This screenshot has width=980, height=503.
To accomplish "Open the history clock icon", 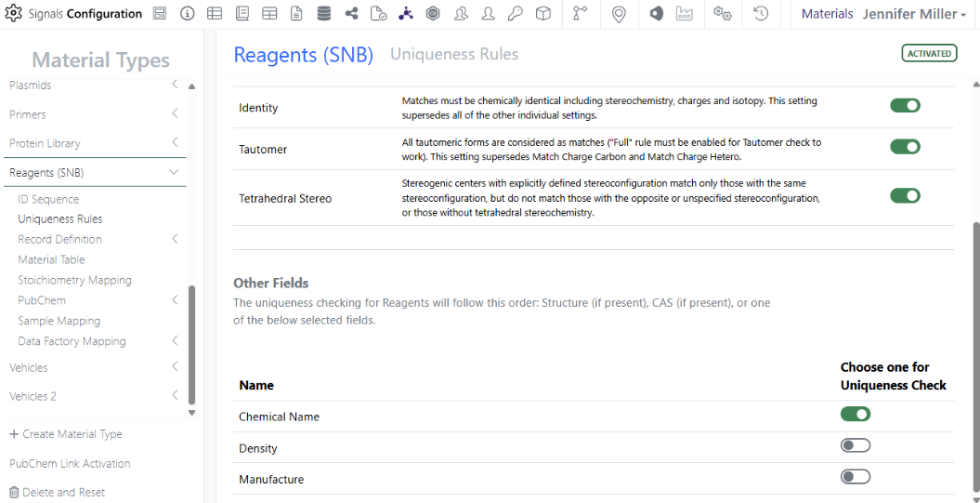I will (761, 14).
